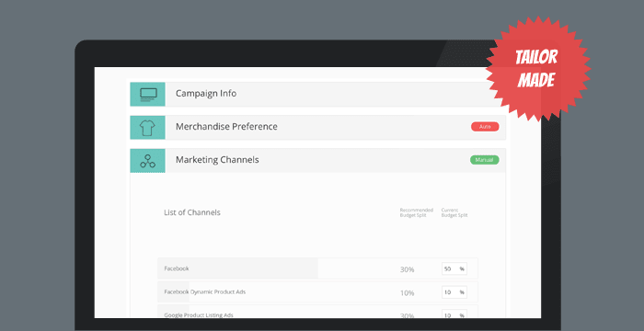Click the Current Budget Split column header
Viewport: 644px width, 331px height.
click(x=454, y=212)
